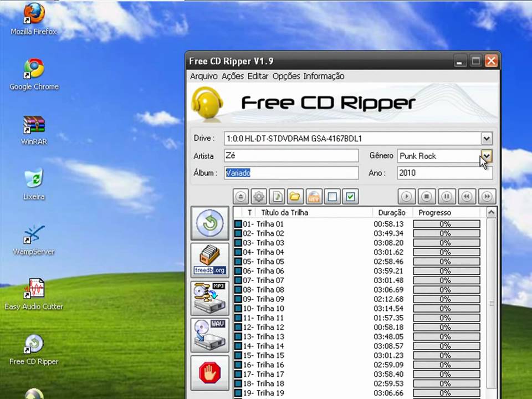This screenshot has height=399, width=532.
Task: Open the Informação menu
Action: coord(324,76)
